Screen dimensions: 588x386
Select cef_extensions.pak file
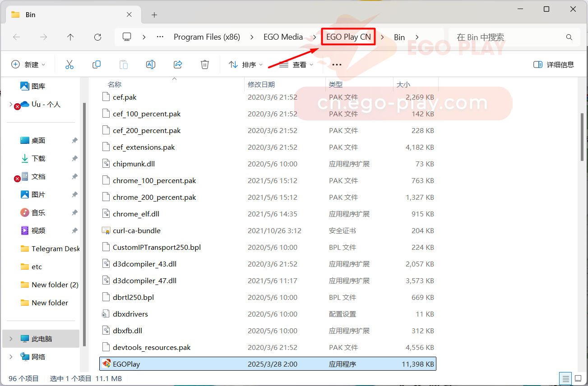pyautogui.click(x=268, y=147)
